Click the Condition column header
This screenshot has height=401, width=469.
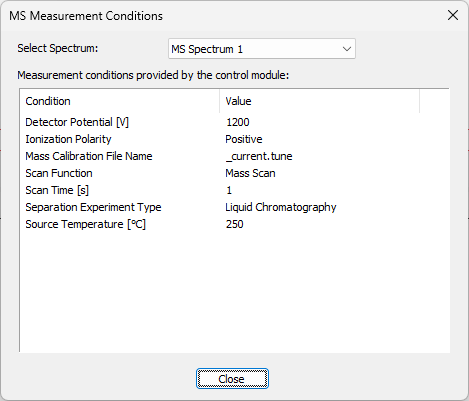pyautogui.click(x=120, y=101)
